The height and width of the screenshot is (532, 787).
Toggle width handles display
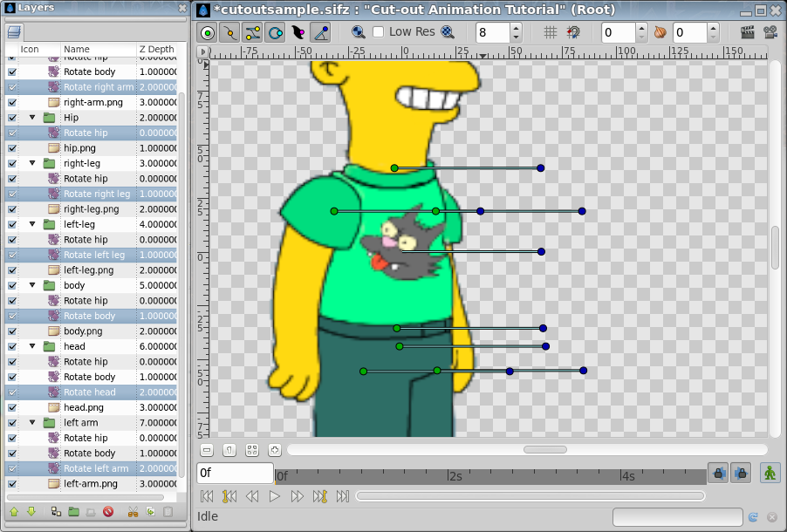pyautogui.click(x=298, y=33)
